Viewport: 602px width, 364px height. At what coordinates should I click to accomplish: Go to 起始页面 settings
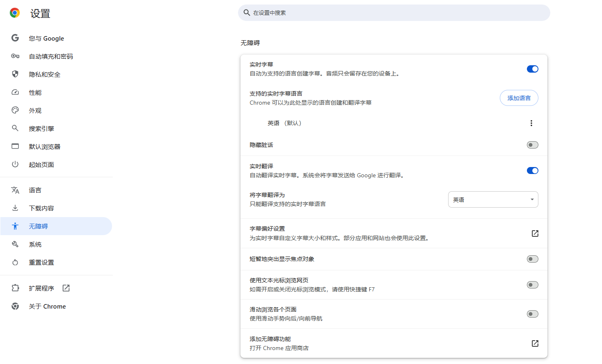(56, 165)
